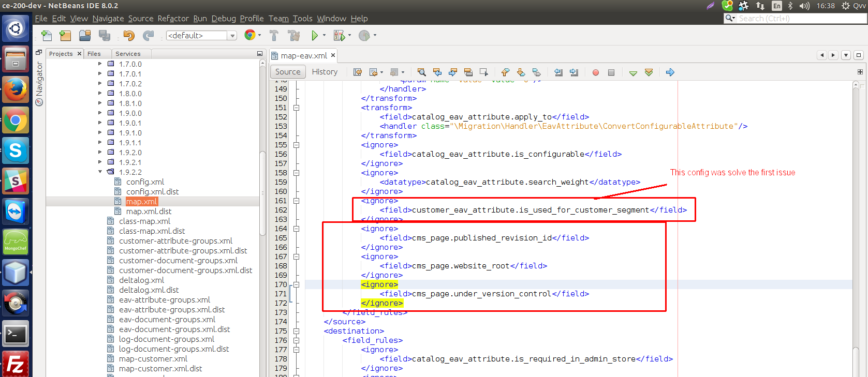Click the New File toolbar icon
Image resolution: width=868 pixels, height=377 pixels.
click(x=47, y=36)
